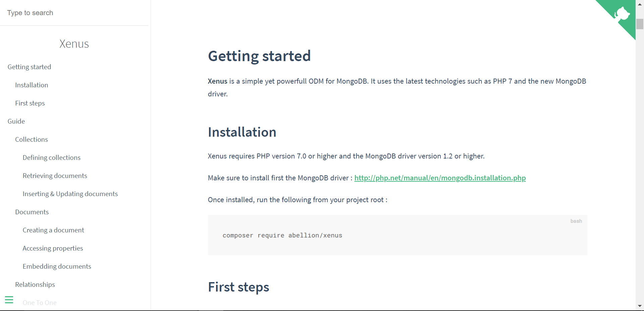Viewport: 644px width, 311px height.
Task: Focus the Type to search field
Action: pyautogui.click(x=74, y=13)
